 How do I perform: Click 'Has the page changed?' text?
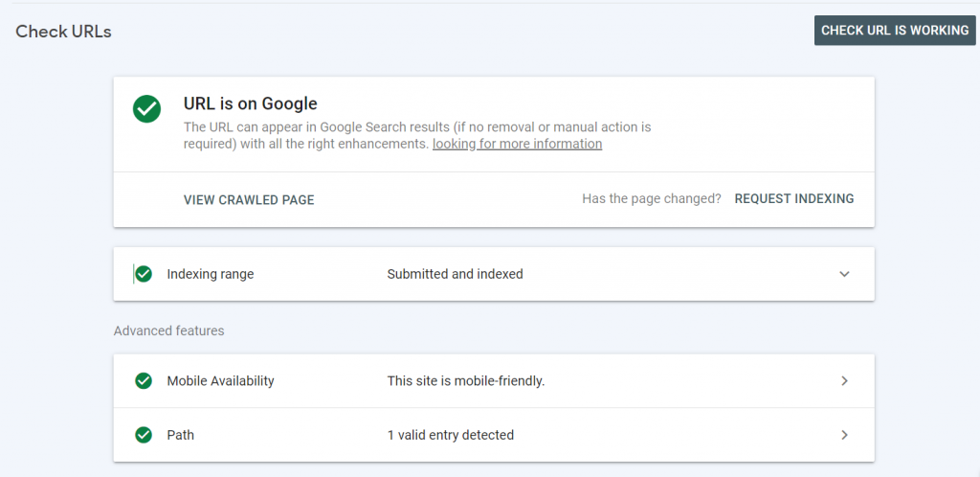652,199
